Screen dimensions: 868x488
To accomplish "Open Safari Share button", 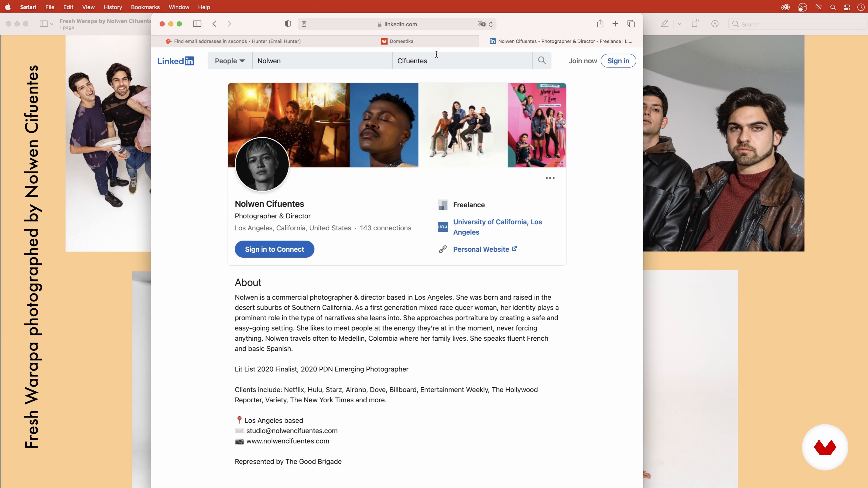I will [600, 23].
